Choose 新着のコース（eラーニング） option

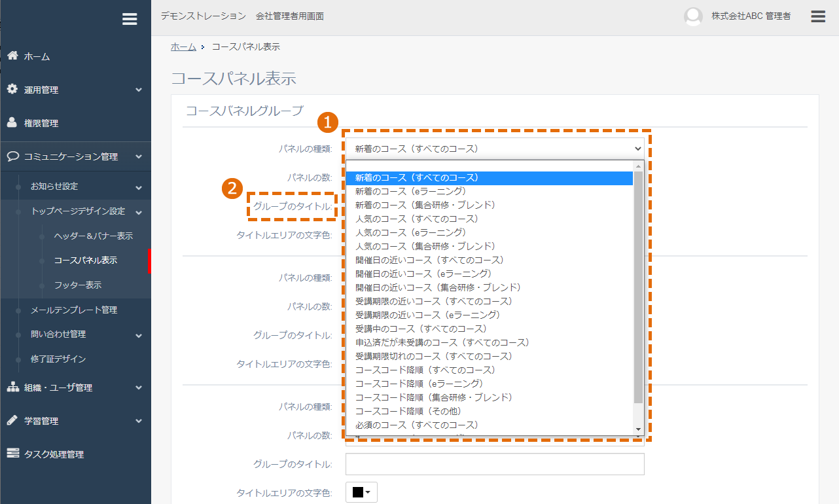point(490,191)
